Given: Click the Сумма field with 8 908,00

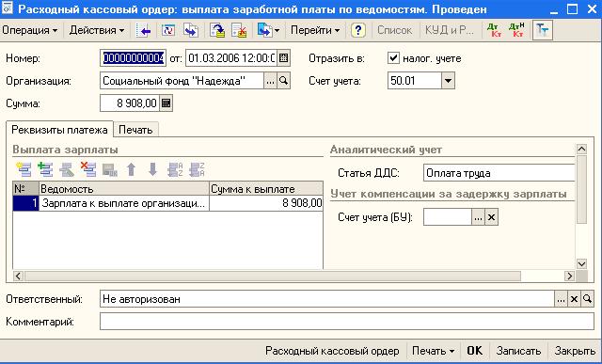Looking at the screenshot, I should click(x=130, y=103).
